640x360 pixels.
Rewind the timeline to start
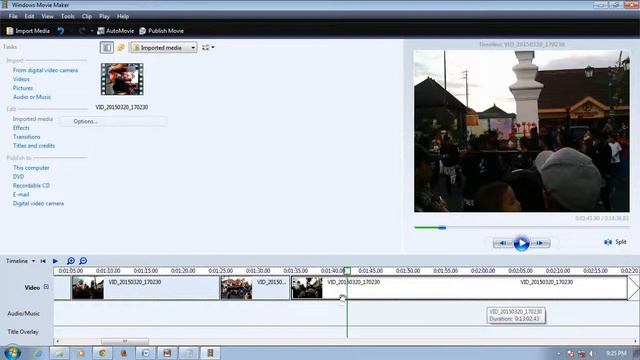pos(43,261)
